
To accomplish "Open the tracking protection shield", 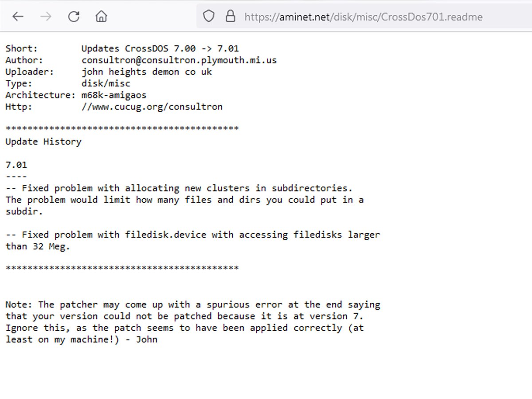I will [208, 17].
